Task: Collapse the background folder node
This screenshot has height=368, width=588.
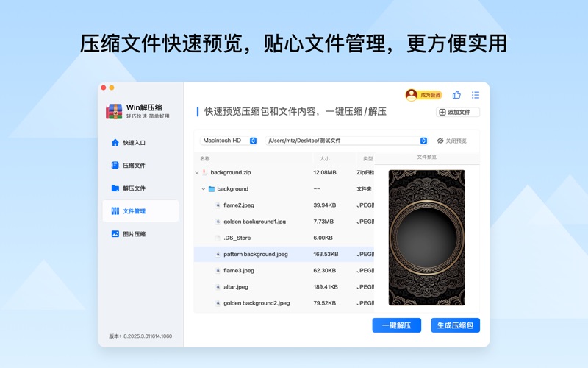Action: click(204, 189)
